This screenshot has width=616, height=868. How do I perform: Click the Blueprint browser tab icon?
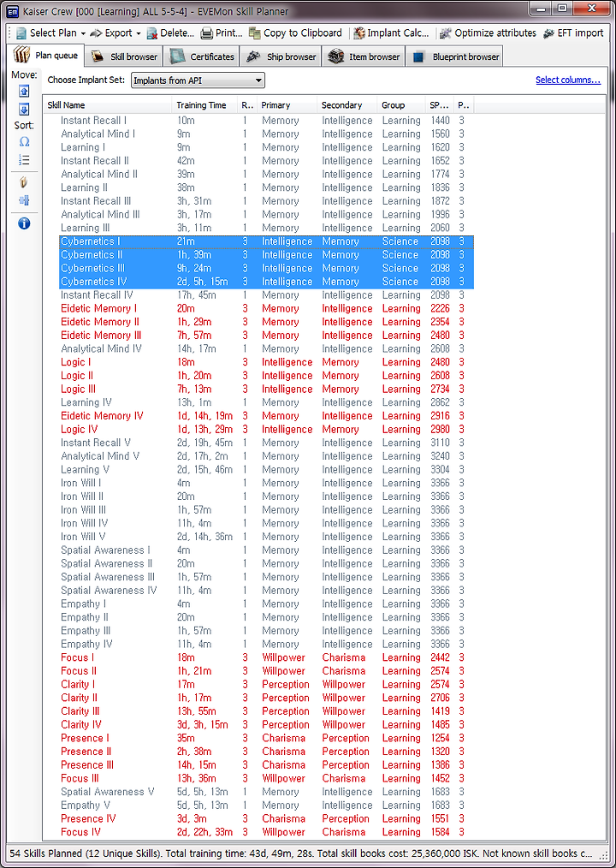(419, 57)
